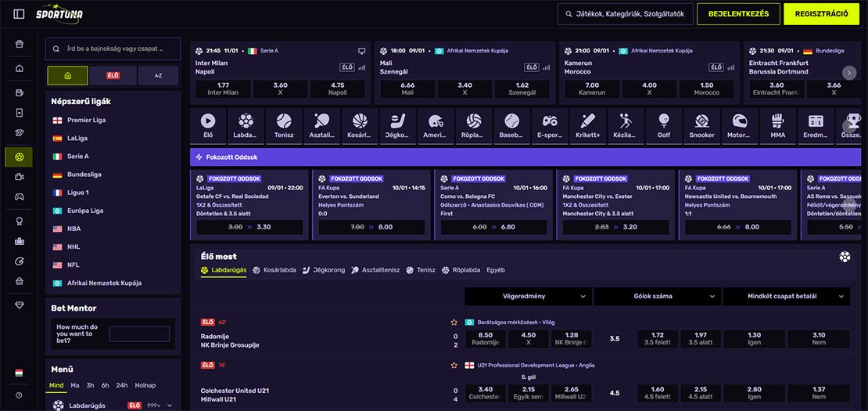868x411 pixels.
Task: Bet 4.5 felett at 1.60 odds
Action: point(657,393)
